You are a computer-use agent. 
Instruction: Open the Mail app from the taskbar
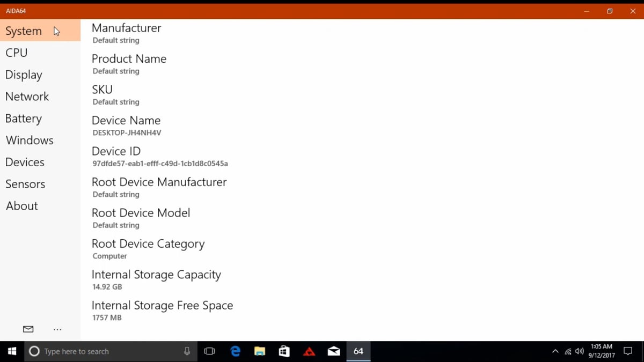coord(333,351)
